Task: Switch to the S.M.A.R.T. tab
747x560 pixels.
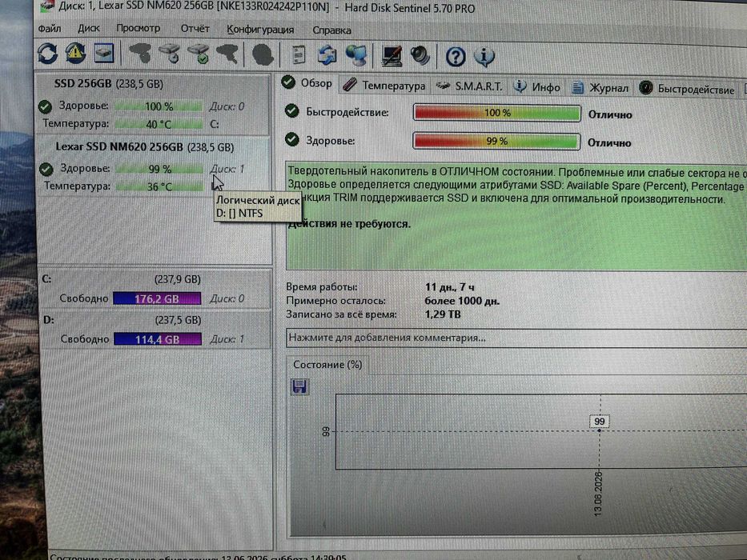Action: tap(469, 86)
